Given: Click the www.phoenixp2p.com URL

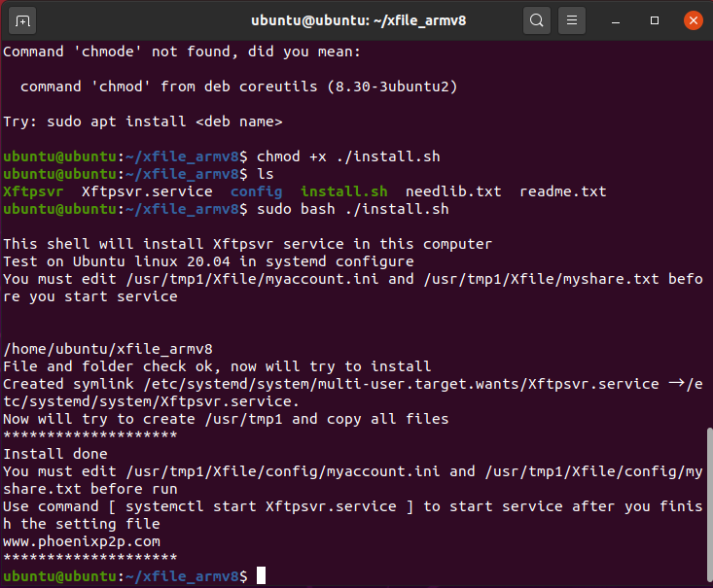Looking at the screenshot, I should 82,541.
